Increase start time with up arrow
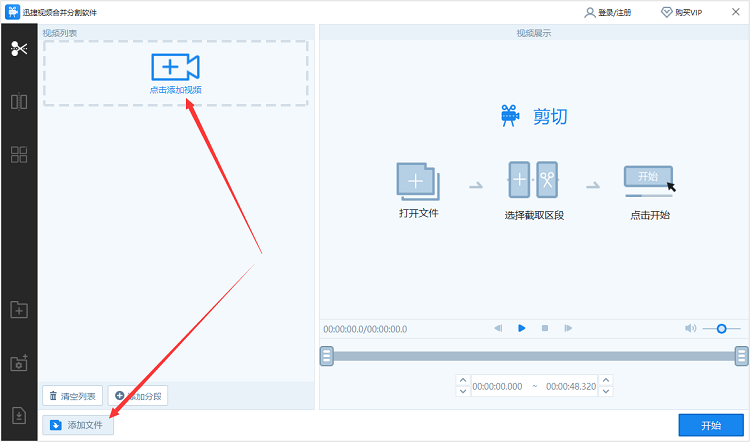750x442 pixels. point(463,380)
